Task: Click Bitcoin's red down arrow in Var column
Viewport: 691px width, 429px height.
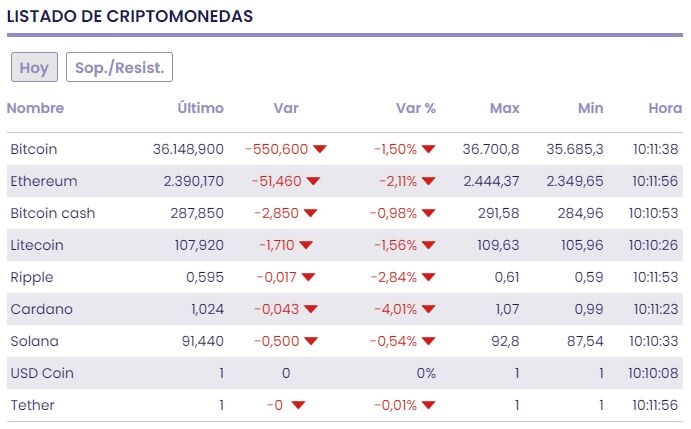Action: pos(320,149)
